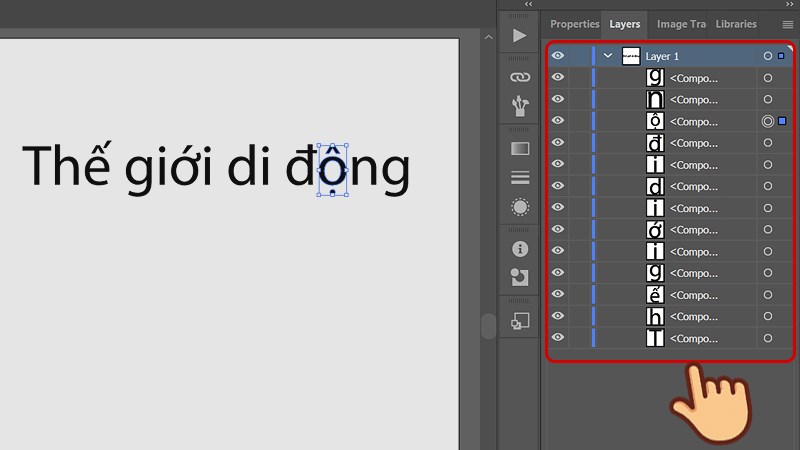
Task: Switch to the Properties tab
Action: click(574, 24)
